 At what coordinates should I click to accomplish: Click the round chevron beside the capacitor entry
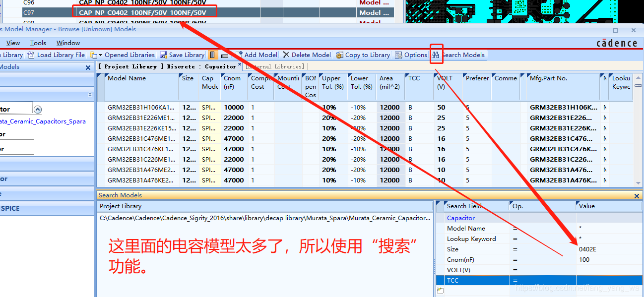[x=38, y=110]
